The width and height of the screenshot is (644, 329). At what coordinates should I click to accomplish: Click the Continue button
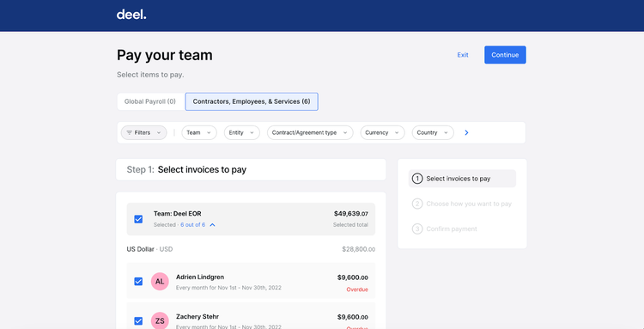pyautogui.click(x=505, y=55)
